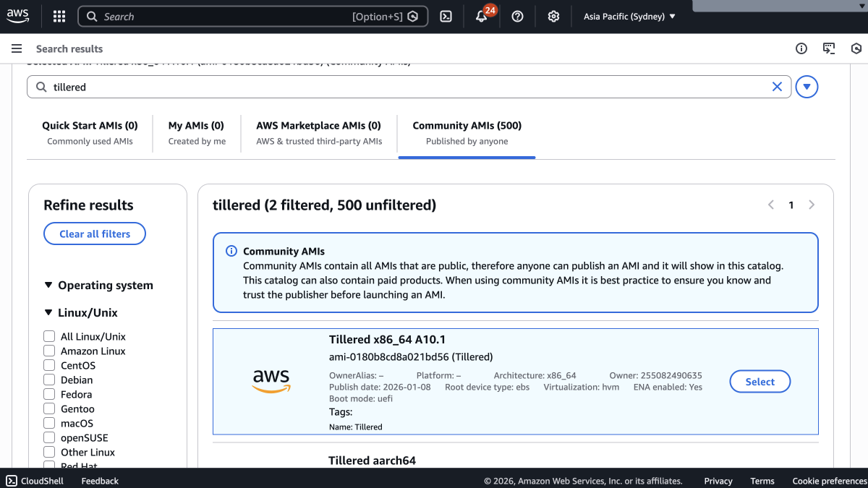Image resolution: width=868 pixels, height=488 pixels.
Task: Click into the AMI search field
Action: pyautogui.click(x=405, y=87)
